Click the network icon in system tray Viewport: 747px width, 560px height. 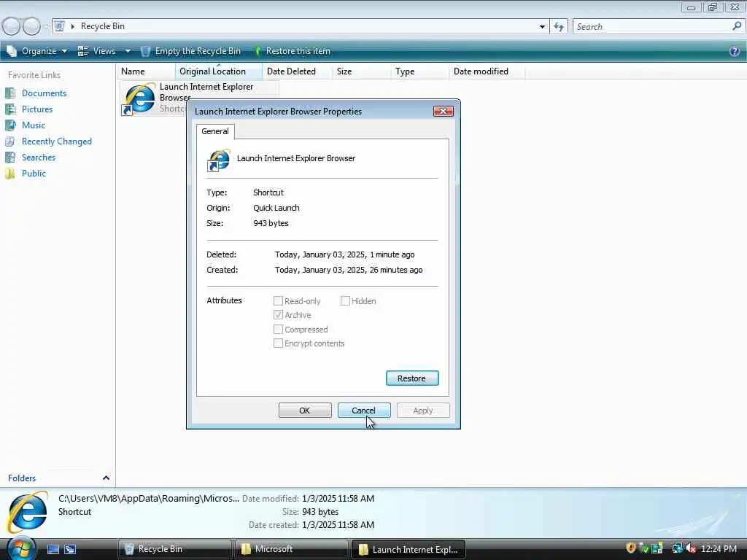point(677,548)
